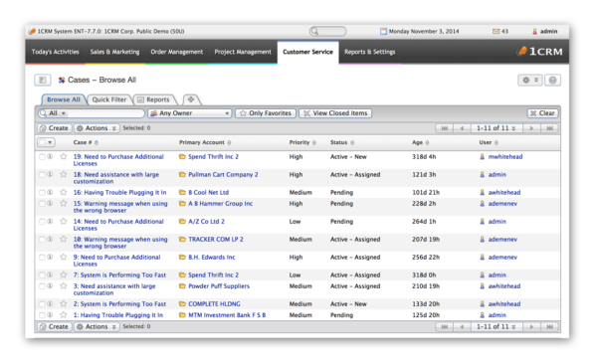
Task: Open the calendar icon beside Monday November 3, 2014
Action: (383, 31)
